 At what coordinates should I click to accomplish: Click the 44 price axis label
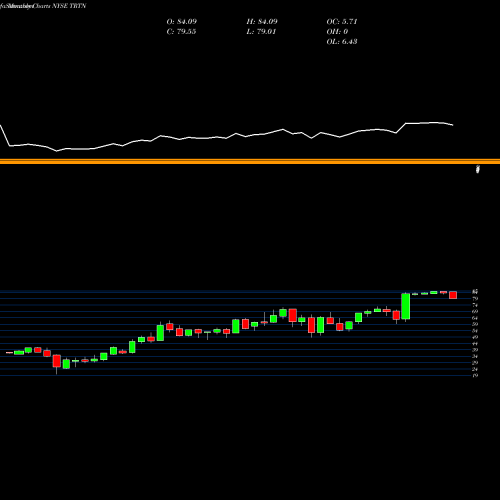tap(475, 343)
